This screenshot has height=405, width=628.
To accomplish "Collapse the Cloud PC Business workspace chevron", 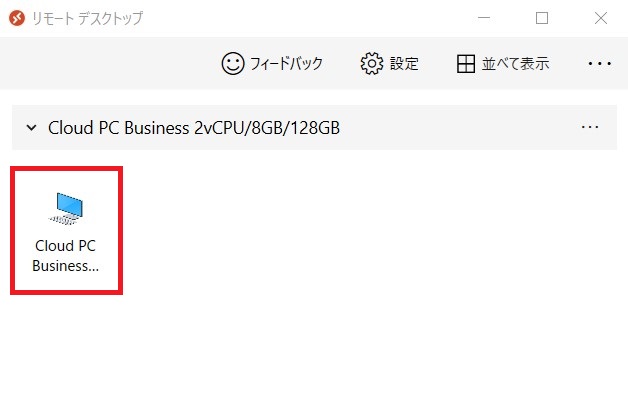I will click(31, 128).
